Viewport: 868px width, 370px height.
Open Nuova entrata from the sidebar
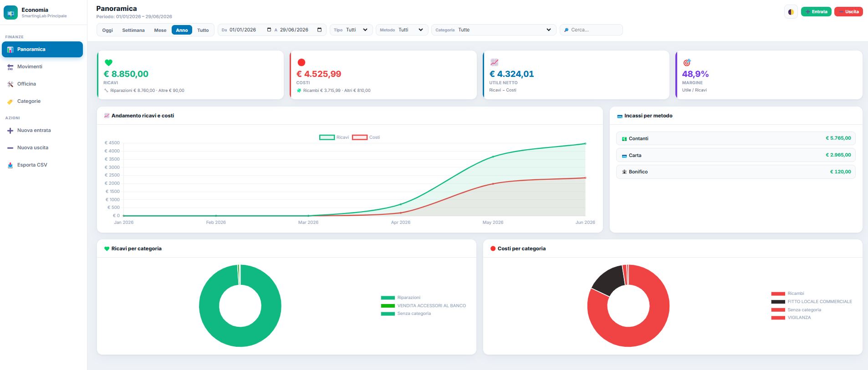click(x=42, y=131)
